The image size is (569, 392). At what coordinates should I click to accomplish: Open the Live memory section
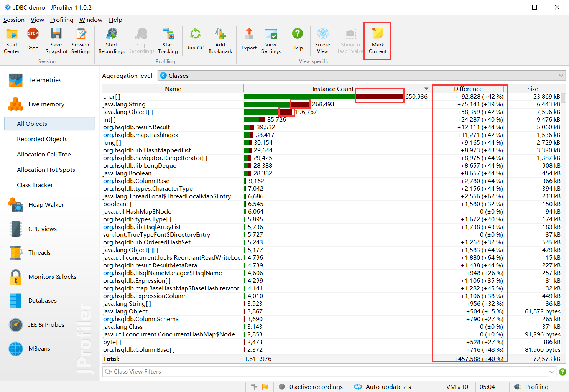point(46,104)
